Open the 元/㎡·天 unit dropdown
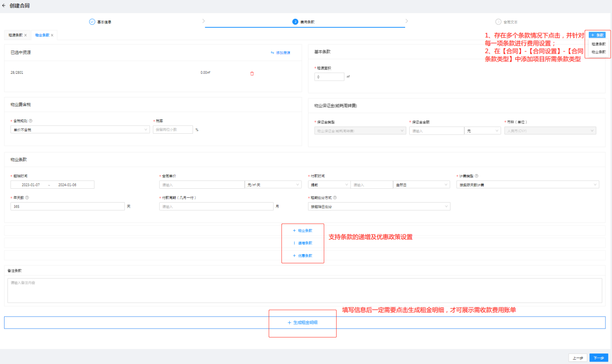The image size is (612, 364). click(x=273, y=185)
